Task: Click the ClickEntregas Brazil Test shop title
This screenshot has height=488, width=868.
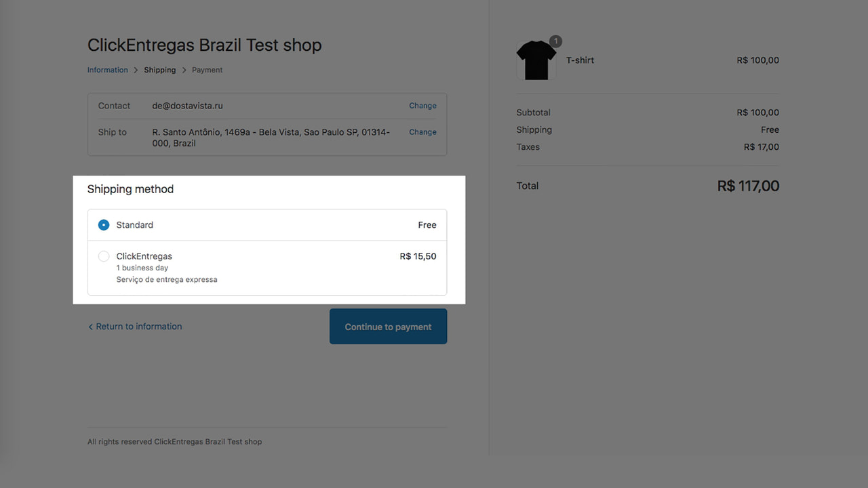Action: [x=204, y=45]
